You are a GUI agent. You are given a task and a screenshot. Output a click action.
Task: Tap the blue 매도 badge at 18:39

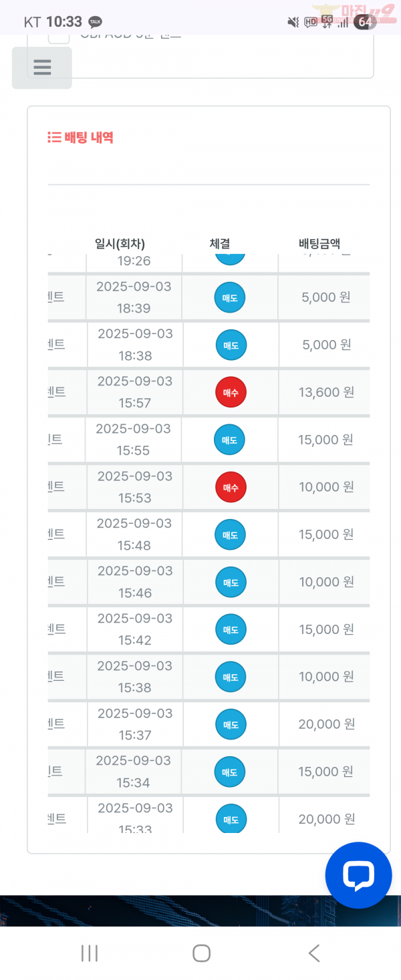click(230, 298)
